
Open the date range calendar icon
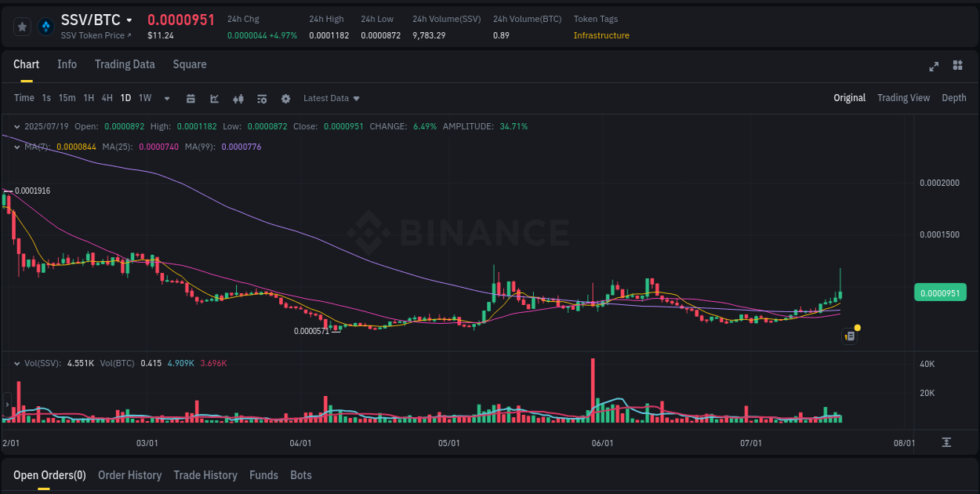[191, 98]
